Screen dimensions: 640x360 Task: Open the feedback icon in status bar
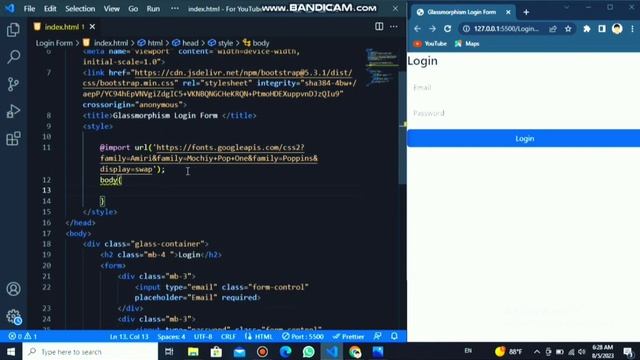tap(378, 336)
